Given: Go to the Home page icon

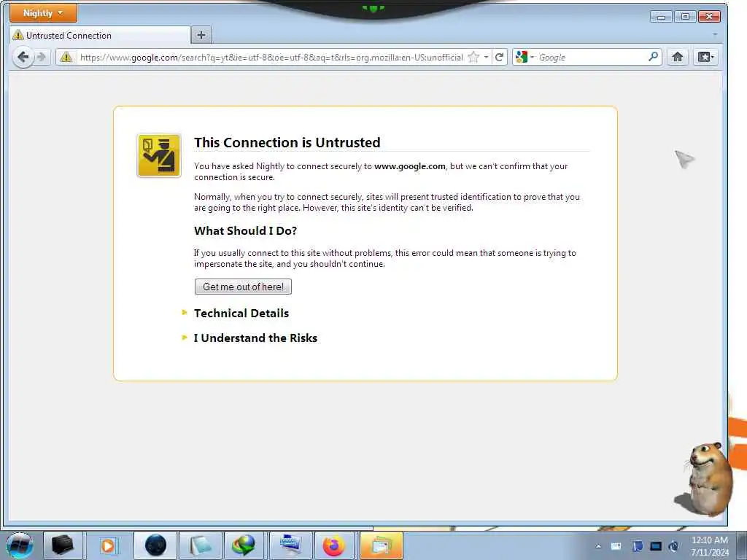Looking at the screenshot, I should 678,57.
